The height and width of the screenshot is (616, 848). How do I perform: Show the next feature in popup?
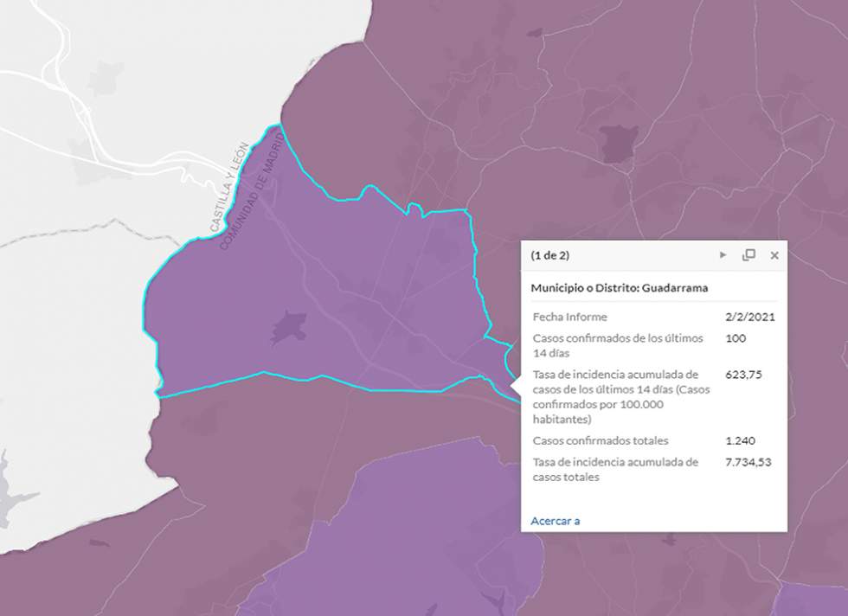click(723, 255)
